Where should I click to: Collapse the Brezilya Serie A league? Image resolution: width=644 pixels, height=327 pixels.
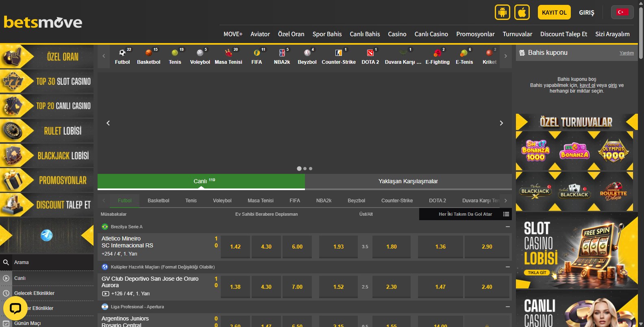tap(507, 227)
